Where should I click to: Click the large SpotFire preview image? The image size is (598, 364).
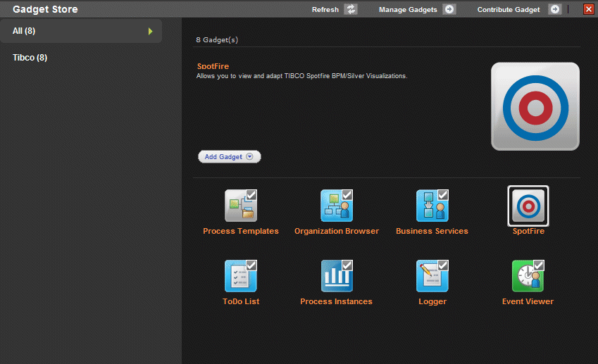pyautogui.click(x=535, y=106)
